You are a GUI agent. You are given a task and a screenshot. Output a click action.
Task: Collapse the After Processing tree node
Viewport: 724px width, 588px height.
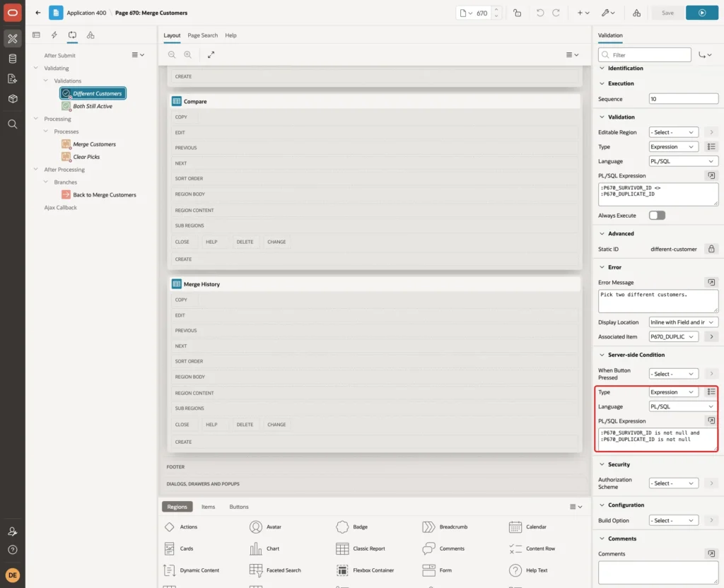click(35, 170)
